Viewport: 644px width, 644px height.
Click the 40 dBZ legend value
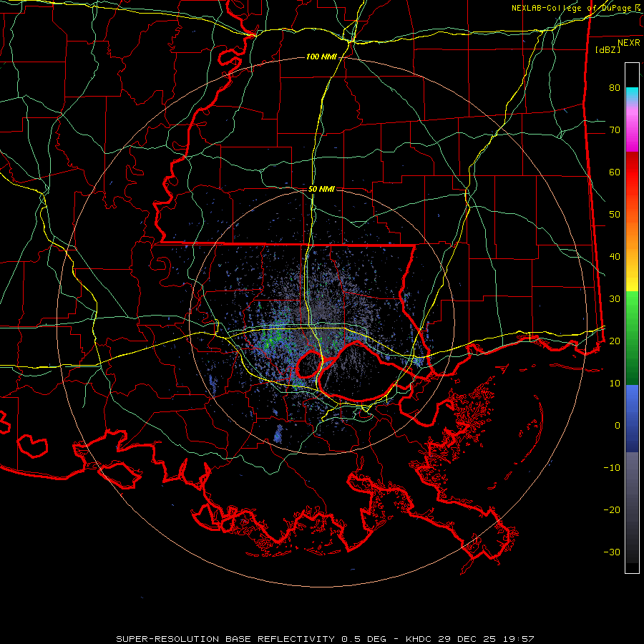pyautogui.click(x=615, y=256)
